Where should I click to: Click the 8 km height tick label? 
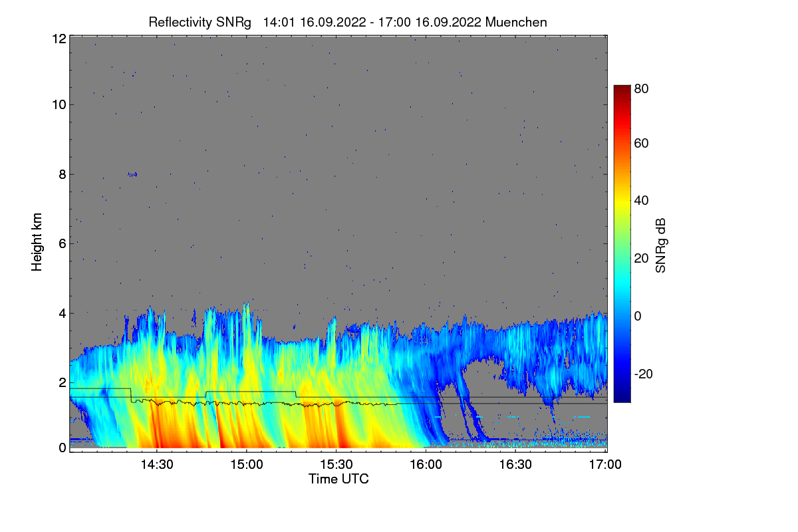[x=62, y=174]
